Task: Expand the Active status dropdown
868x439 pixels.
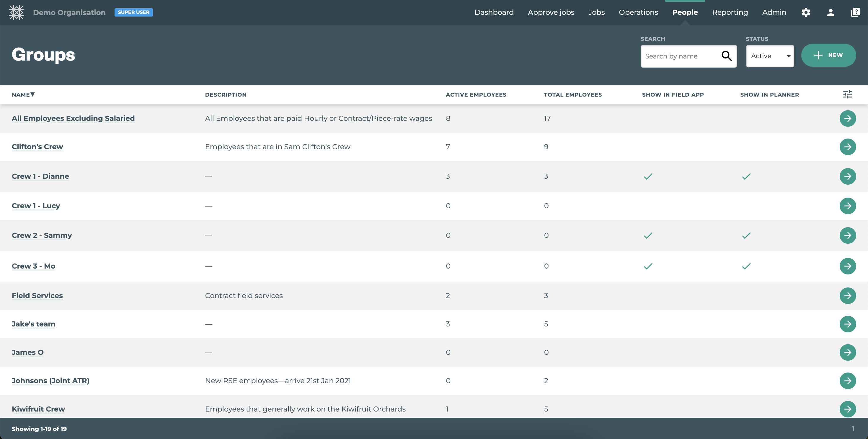Action: point(770,56)
